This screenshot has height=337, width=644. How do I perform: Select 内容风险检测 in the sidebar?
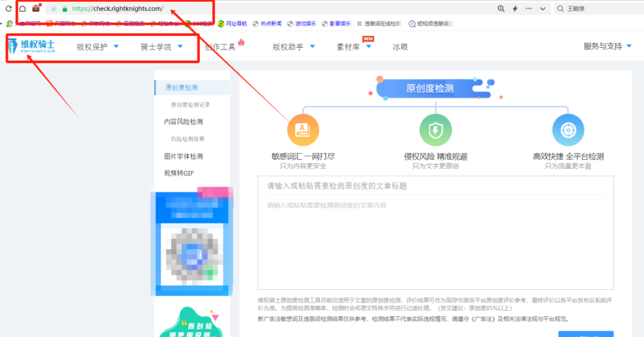click(183, 122)
